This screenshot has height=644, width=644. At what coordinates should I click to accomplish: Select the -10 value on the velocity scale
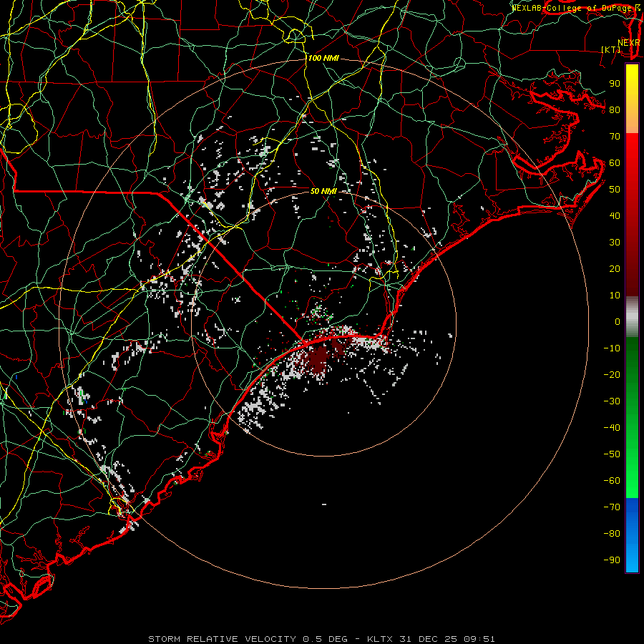[x=612, y=348]
